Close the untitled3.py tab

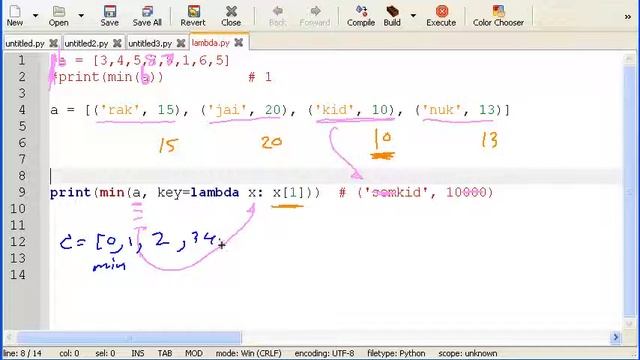coord(181,43)
